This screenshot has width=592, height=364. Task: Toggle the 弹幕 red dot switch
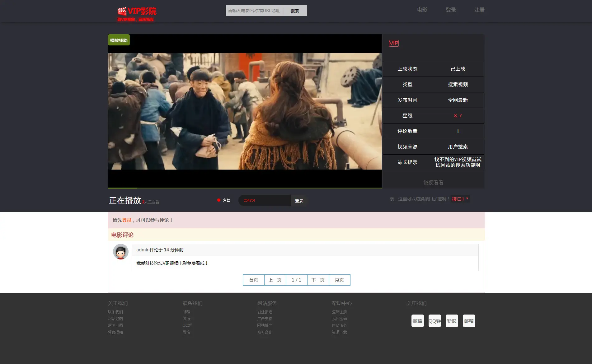pyautogui.click(x=219, y=200)
